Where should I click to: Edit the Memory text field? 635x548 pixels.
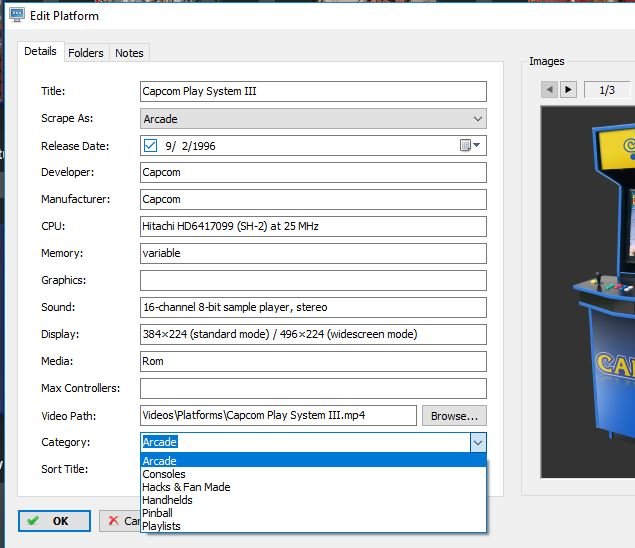coord(313,254)
